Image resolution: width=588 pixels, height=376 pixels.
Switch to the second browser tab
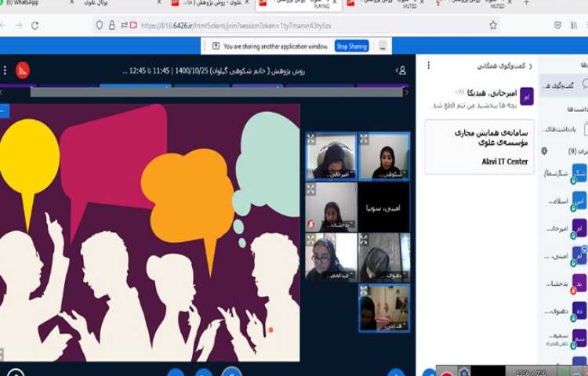coord(122,3)
